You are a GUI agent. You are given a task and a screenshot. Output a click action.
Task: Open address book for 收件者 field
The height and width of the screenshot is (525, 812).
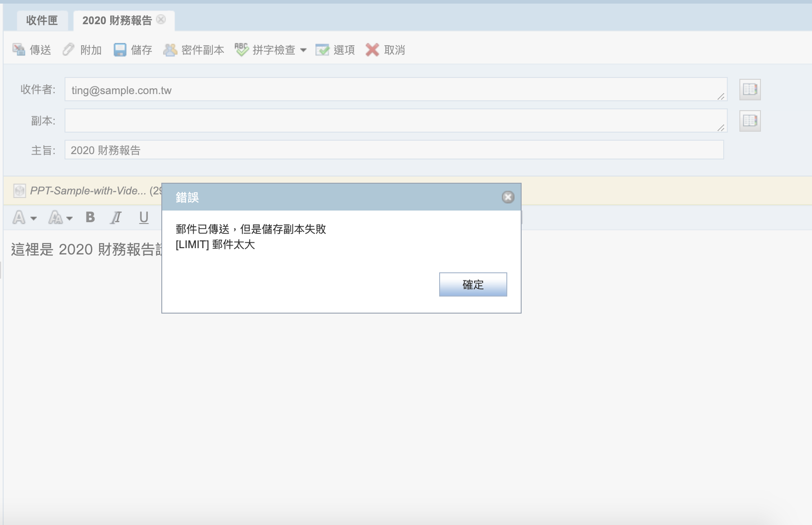[750, 90]
